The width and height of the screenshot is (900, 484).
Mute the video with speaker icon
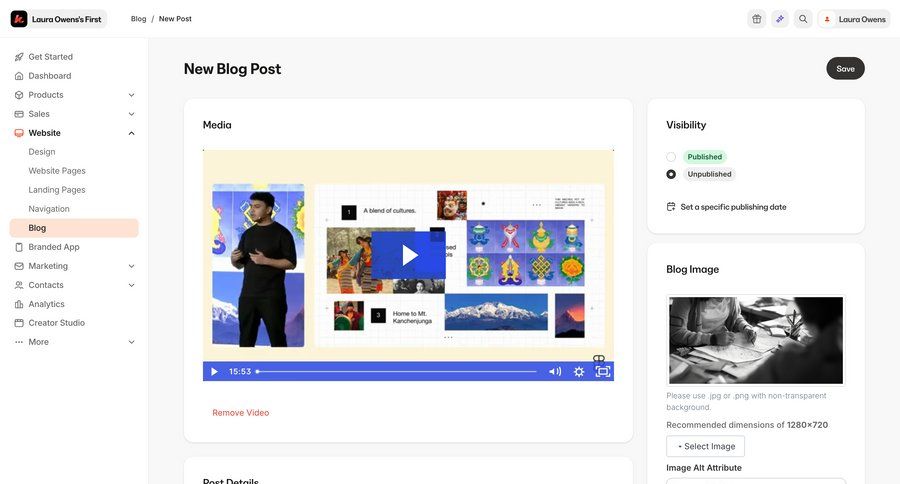[554, 371]
